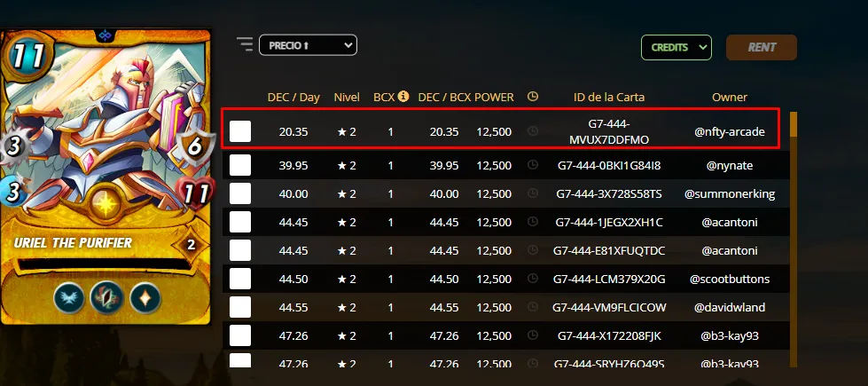Click the sort order lines icon
The image size is (868, 386).
(244, 44)
